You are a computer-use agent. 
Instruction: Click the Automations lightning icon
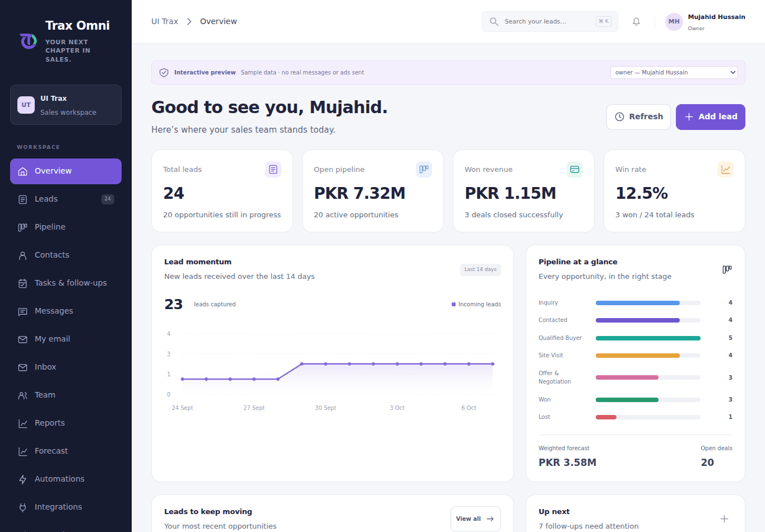tap(23, 479)
